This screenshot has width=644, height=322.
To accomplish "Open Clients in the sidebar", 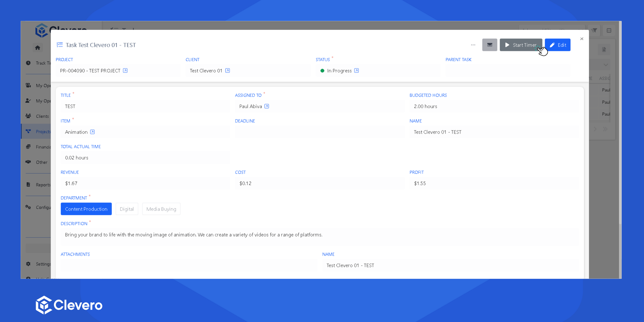I will (x=42, y=116).
